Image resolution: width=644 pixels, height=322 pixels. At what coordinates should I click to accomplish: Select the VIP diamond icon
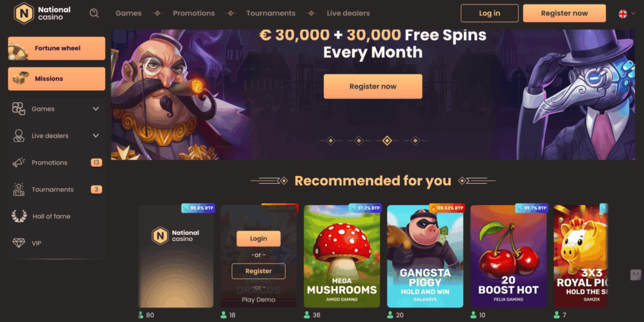point(19,243)
